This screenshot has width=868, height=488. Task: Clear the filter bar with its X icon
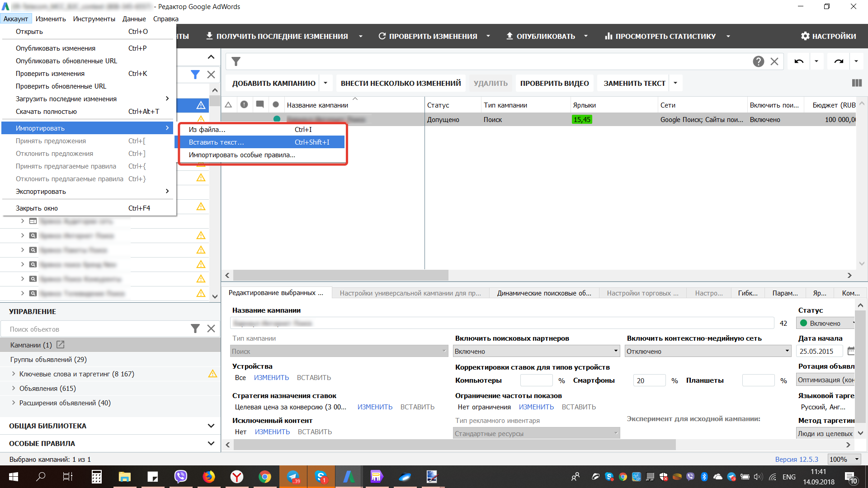(774, 61)
